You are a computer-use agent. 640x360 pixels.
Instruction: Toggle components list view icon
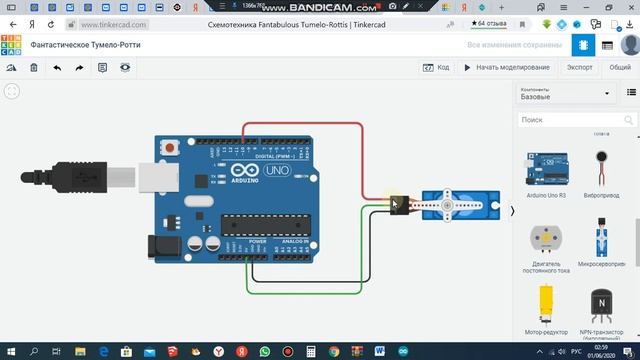point(631,92)
